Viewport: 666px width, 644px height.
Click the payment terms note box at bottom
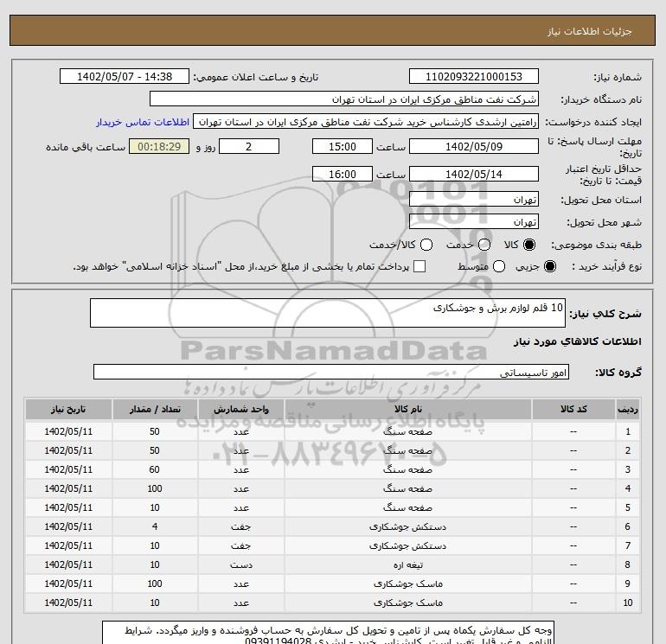tap(328, 633)
